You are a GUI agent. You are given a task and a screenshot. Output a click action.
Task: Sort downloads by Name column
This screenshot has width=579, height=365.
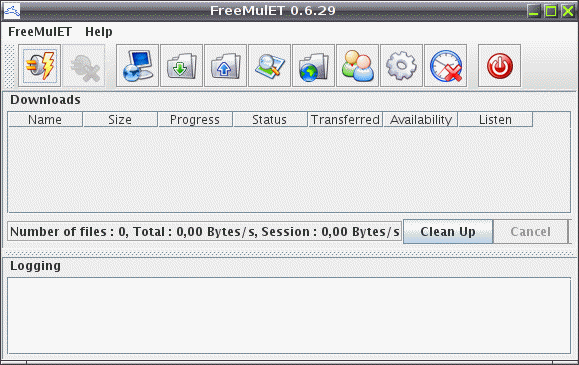(45, 120)
